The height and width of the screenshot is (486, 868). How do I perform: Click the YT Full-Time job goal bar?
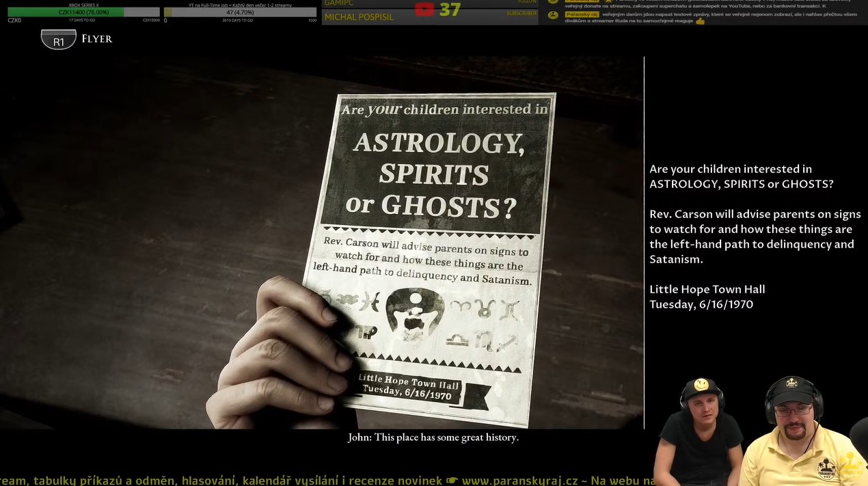tap(240, 12)
